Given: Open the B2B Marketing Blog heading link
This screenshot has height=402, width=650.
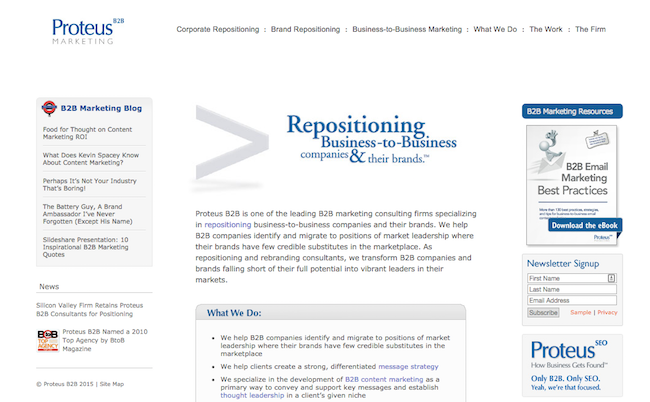Looking at the screenshot, I should (x=101, y=108).
